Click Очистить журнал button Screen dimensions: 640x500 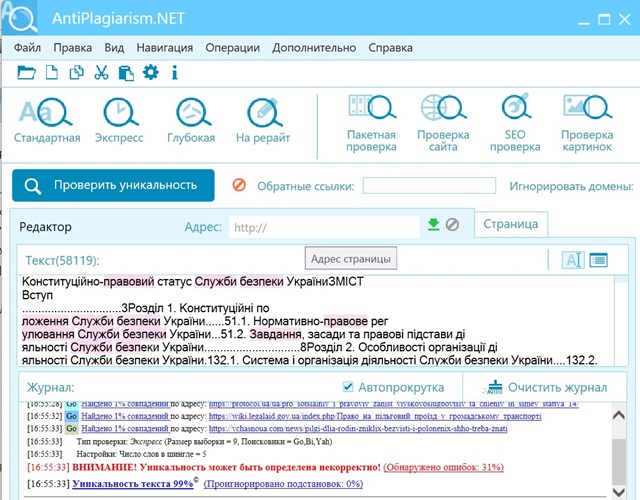tap(545, 387)
